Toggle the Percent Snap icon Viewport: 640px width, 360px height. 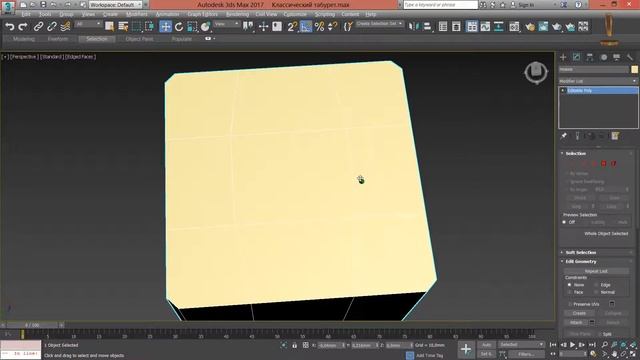319,27
